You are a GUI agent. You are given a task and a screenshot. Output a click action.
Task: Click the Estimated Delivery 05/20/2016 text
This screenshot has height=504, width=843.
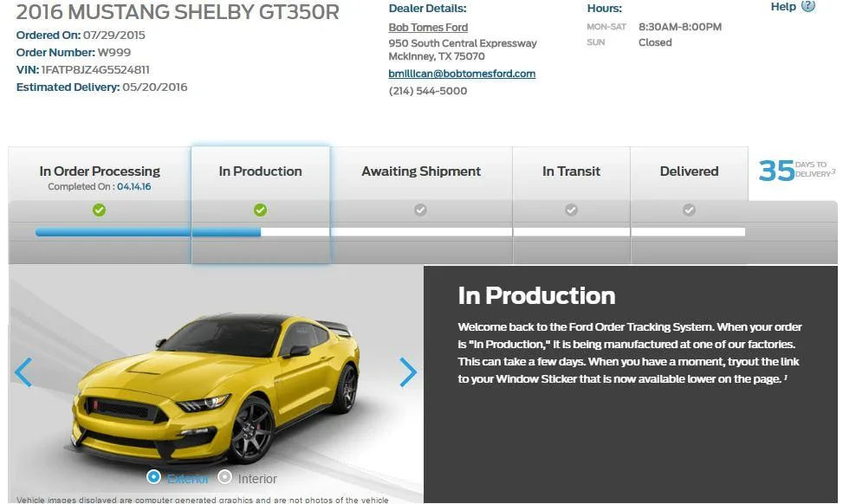pos(101,87)
